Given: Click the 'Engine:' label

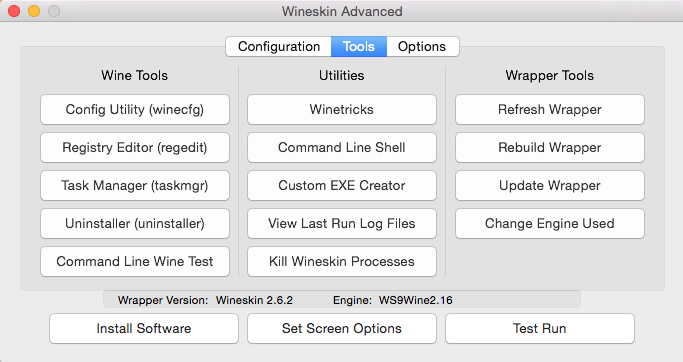Looking at the screenshot, I should [x=352, y=300].
